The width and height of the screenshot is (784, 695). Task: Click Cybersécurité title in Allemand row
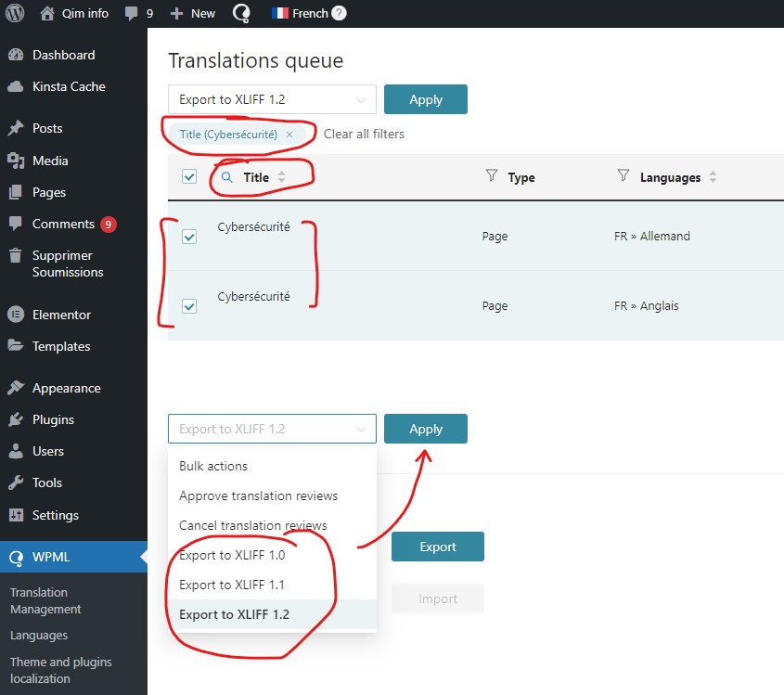[253, 227]
